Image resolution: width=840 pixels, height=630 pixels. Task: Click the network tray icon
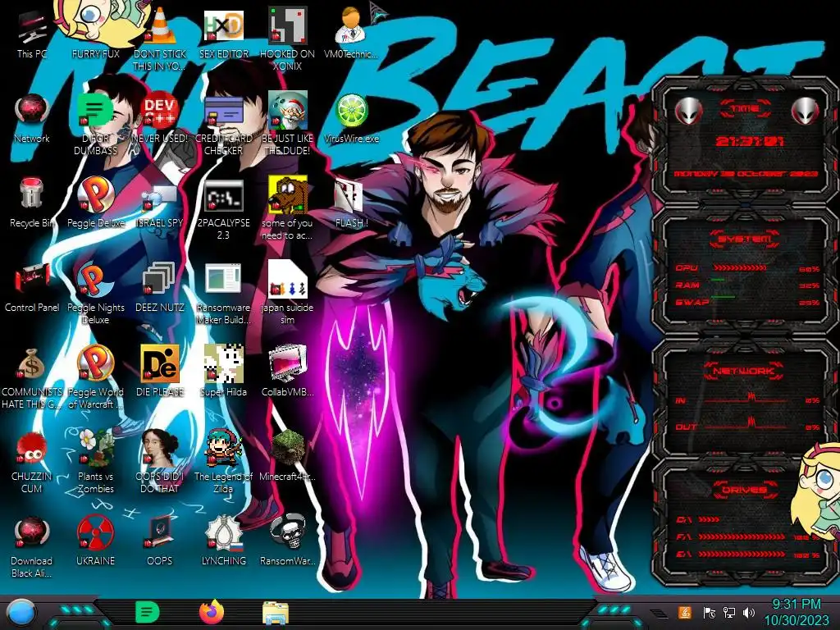(728, 612)
